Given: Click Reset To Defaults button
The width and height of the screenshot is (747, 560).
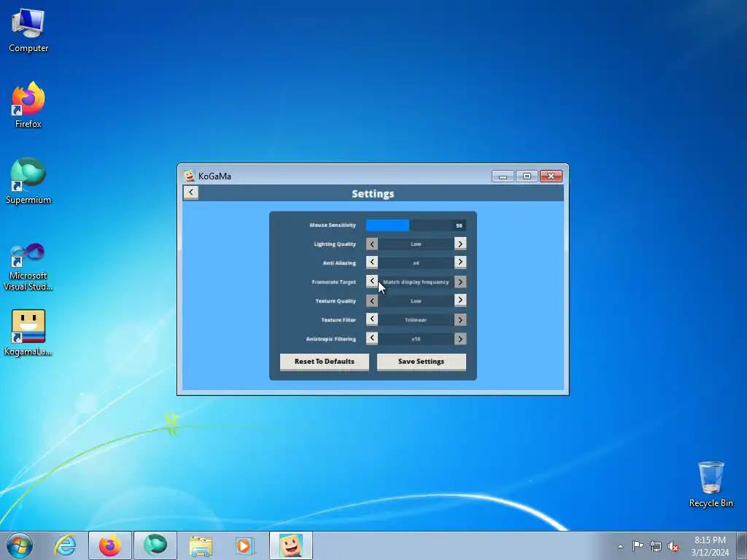Looking at the screenshot, I should pos(325,362).
